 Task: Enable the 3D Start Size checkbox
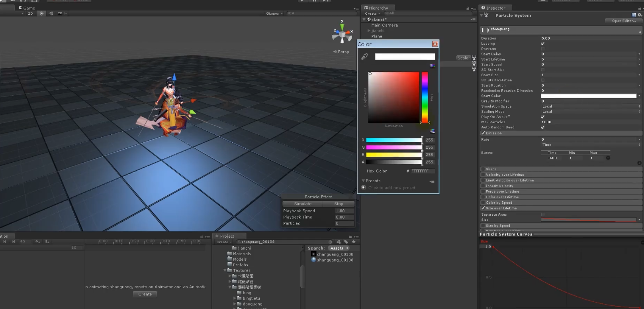point(542,69)
